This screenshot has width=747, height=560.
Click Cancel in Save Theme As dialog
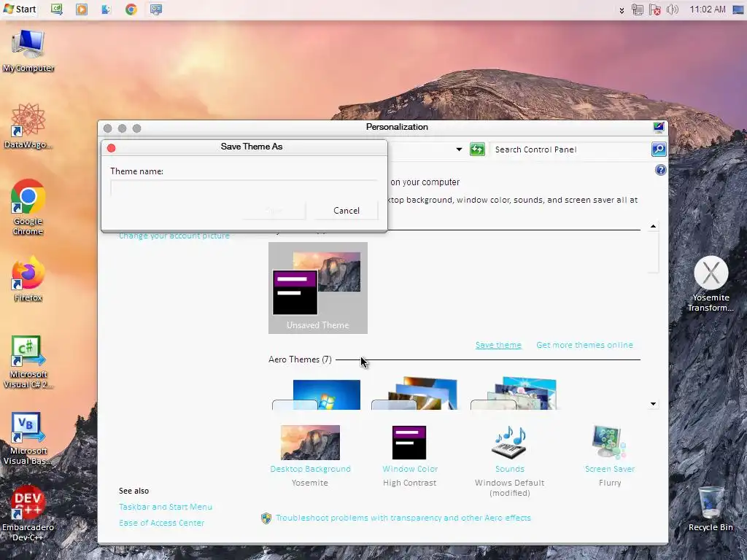click(347, 211)
